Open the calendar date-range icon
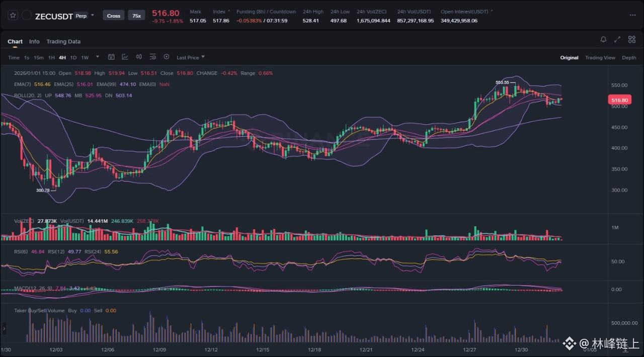Image resolution: width=644 pixels, height=357 pixels. click(x=112, y=57)
